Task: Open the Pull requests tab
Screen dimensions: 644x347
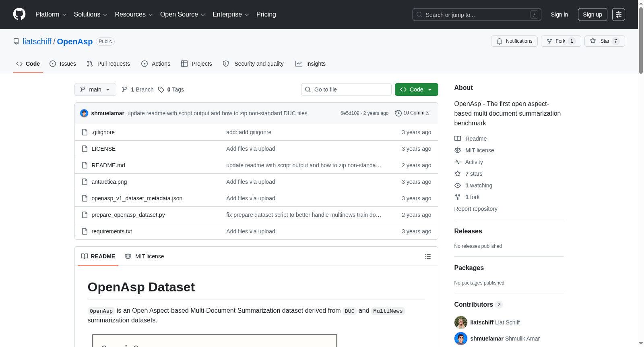Action: click(108, 64)
